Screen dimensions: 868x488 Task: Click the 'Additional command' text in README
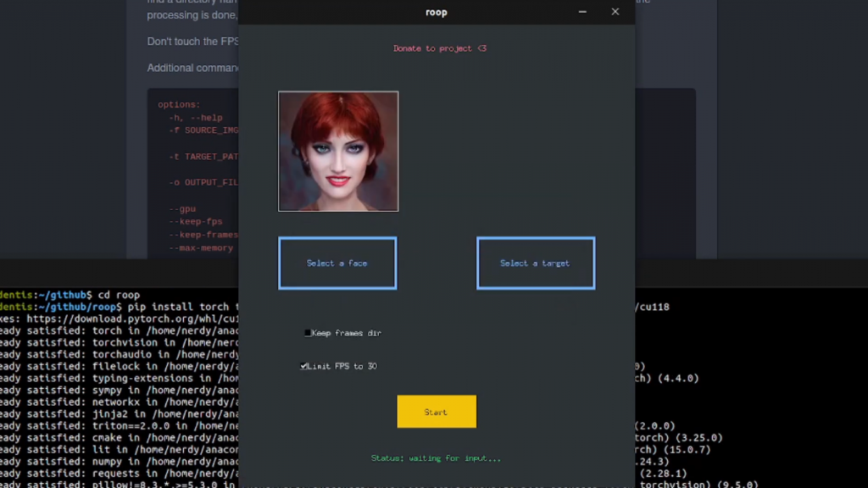point(192,68)
